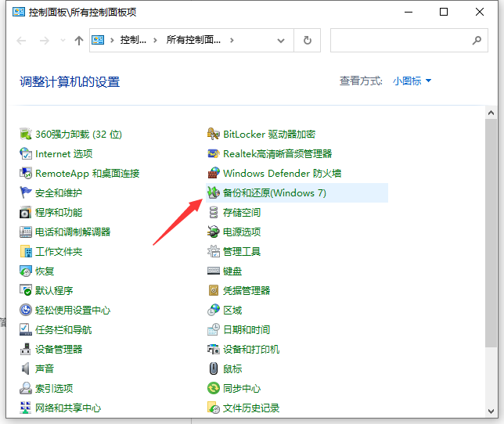
Task: Click the 同步中心 green icon
Action: tap(214, 388)
